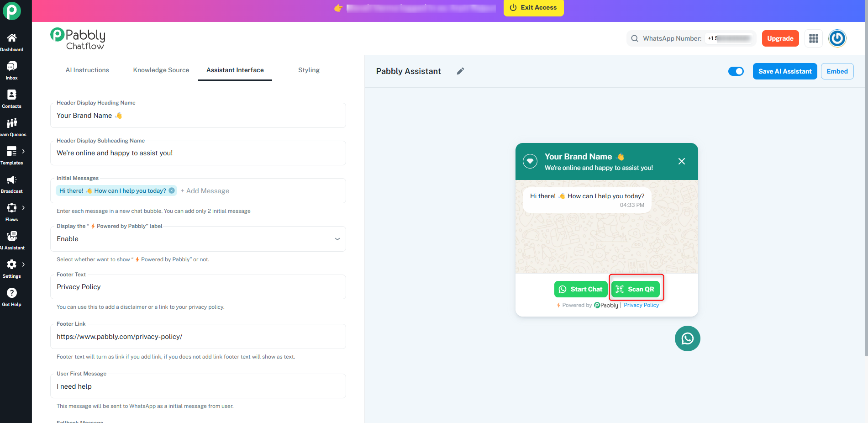Focus the Footer Text field
868x423 pixels.
coord(198,287)
